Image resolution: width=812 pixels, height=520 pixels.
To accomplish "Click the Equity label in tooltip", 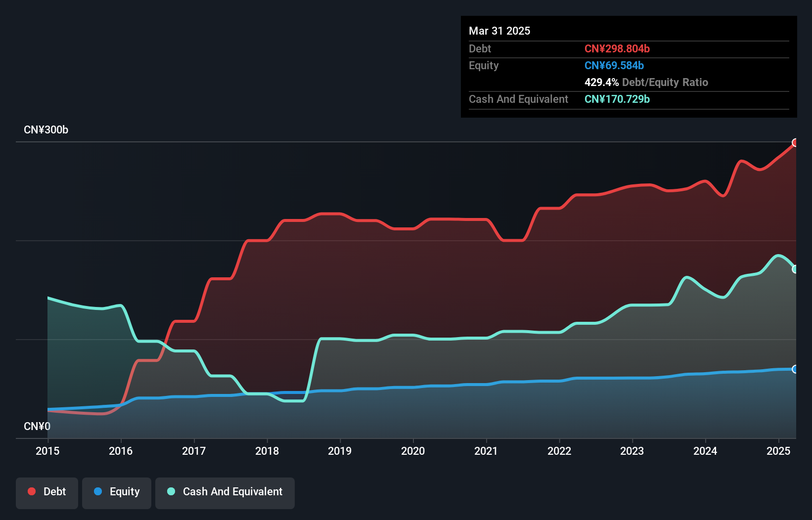I will click(x=484, y=65).
